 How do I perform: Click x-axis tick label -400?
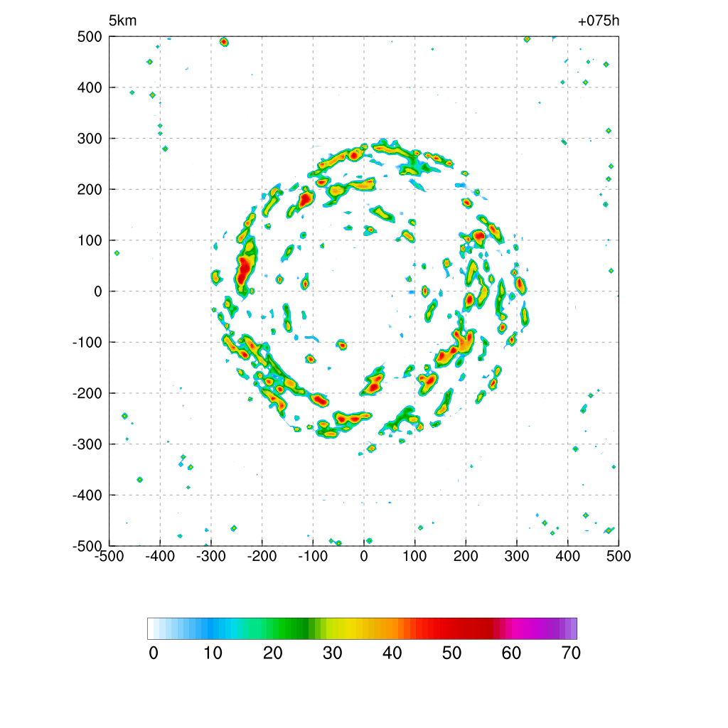coord(160,556)
